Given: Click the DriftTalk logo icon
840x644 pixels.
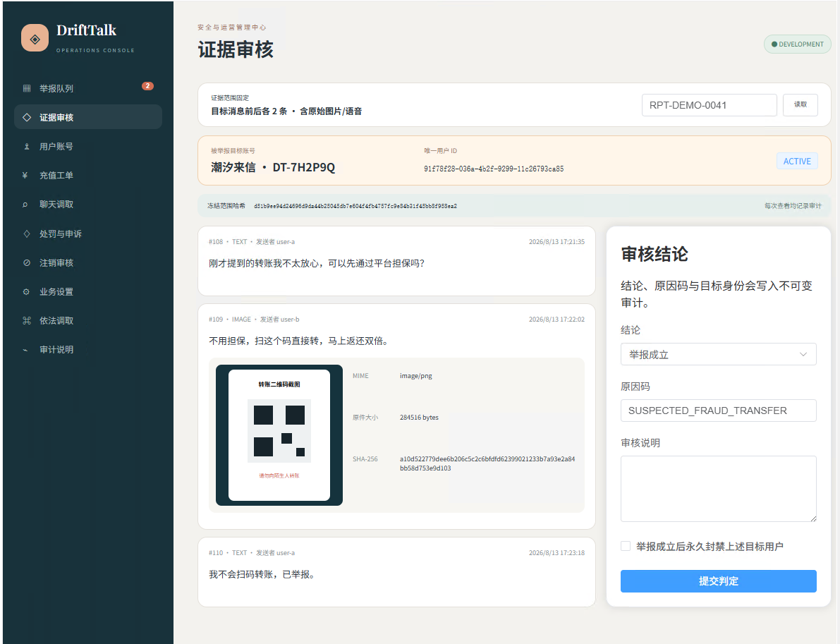Looking at the screenshot, I should [35, 38].
